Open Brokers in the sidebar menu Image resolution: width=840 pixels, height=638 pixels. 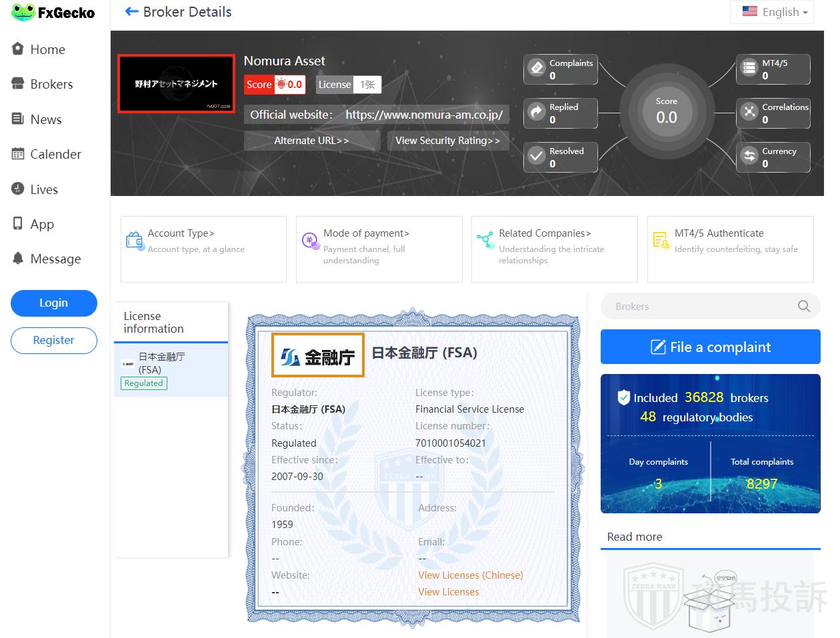(x=51, y=84)
